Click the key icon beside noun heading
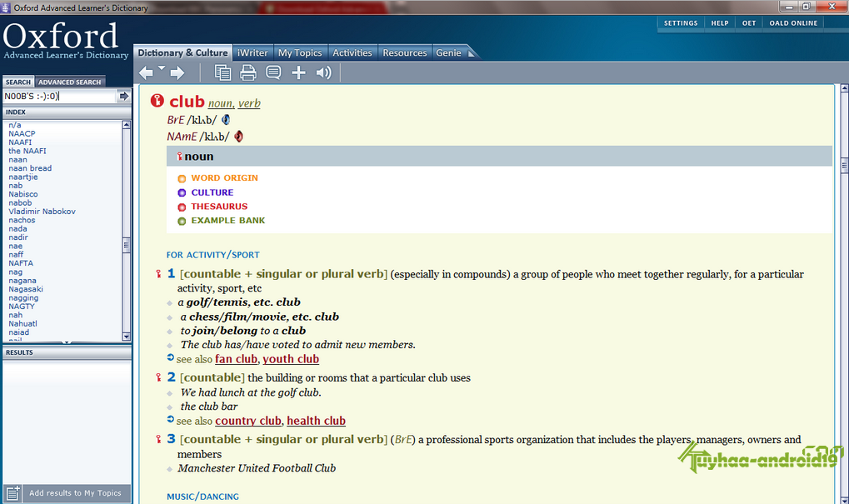849x504 pixels. 179,157
